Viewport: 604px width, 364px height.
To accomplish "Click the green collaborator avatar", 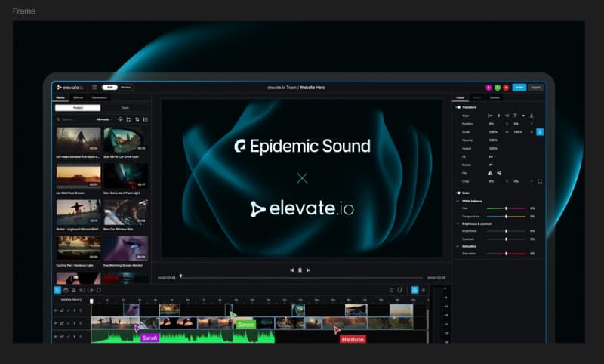I will (x=498, y=88).
